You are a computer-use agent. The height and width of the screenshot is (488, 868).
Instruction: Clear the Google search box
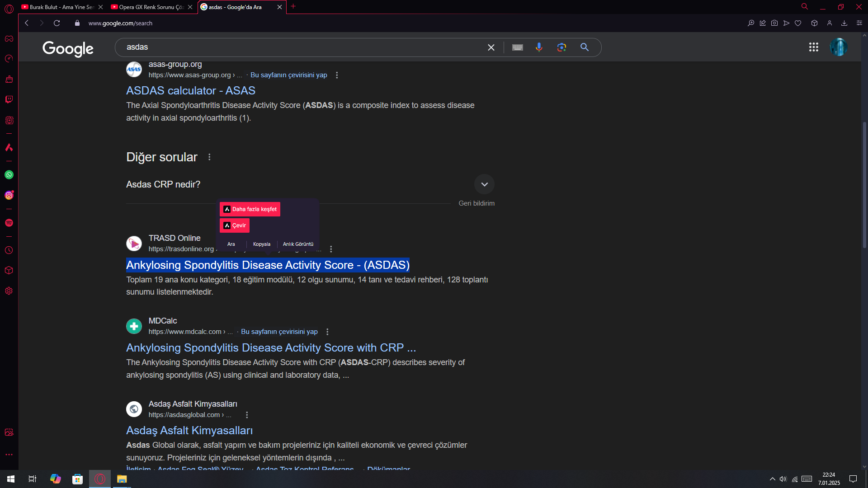pyautogui.click(x=491, y=47)
